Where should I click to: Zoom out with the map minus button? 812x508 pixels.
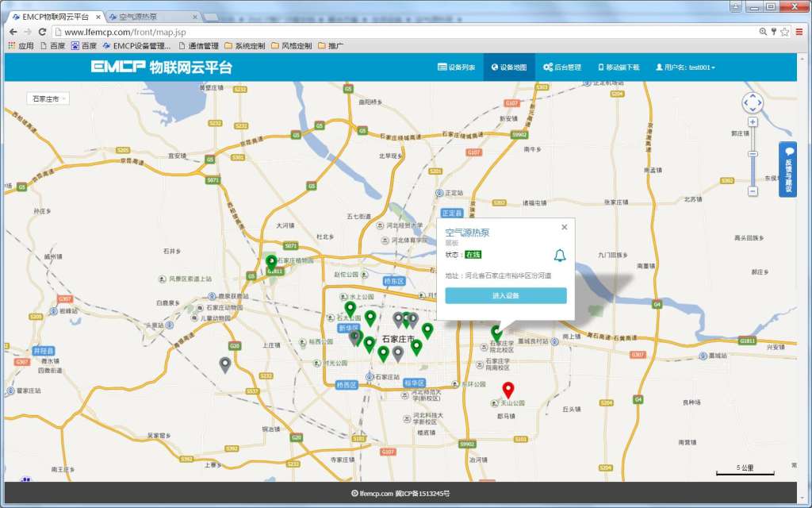(x=753, y=191)
